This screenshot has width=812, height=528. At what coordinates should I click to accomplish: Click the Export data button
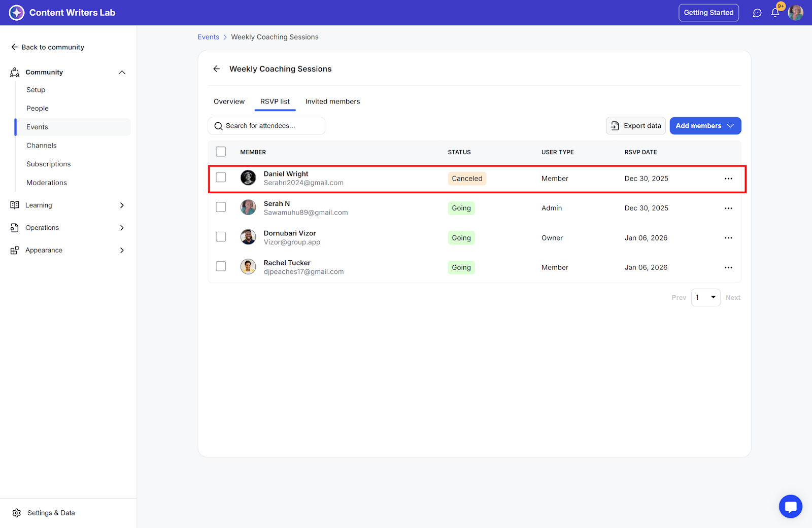click(x=636, y=126)
